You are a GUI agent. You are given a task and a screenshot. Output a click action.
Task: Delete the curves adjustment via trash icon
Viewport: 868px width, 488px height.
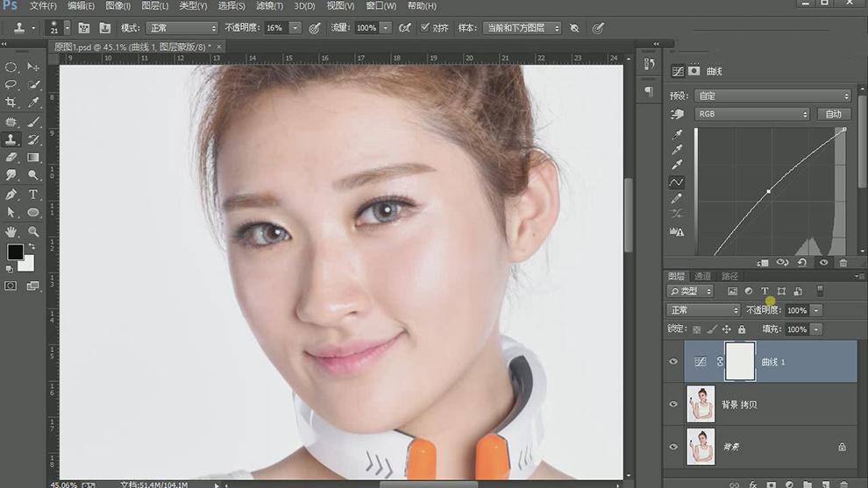(x=843, y=262)
